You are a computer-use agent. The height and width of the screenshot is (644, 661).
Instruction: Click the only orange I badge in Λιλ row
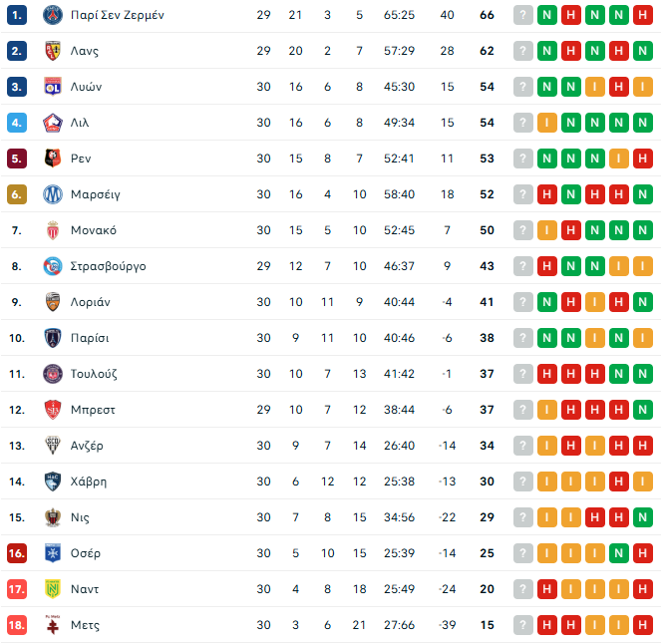tap(547, 123)
